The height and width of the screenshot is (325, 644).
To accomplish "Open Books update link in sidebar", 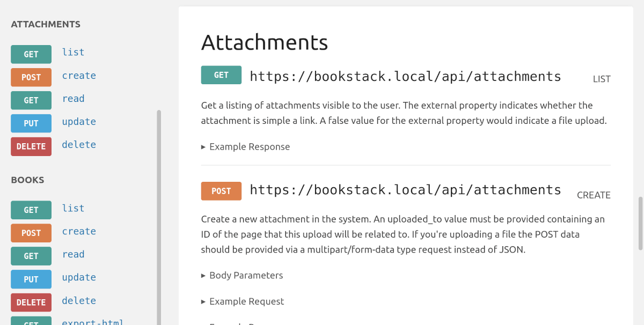I will tap(79, 277).
